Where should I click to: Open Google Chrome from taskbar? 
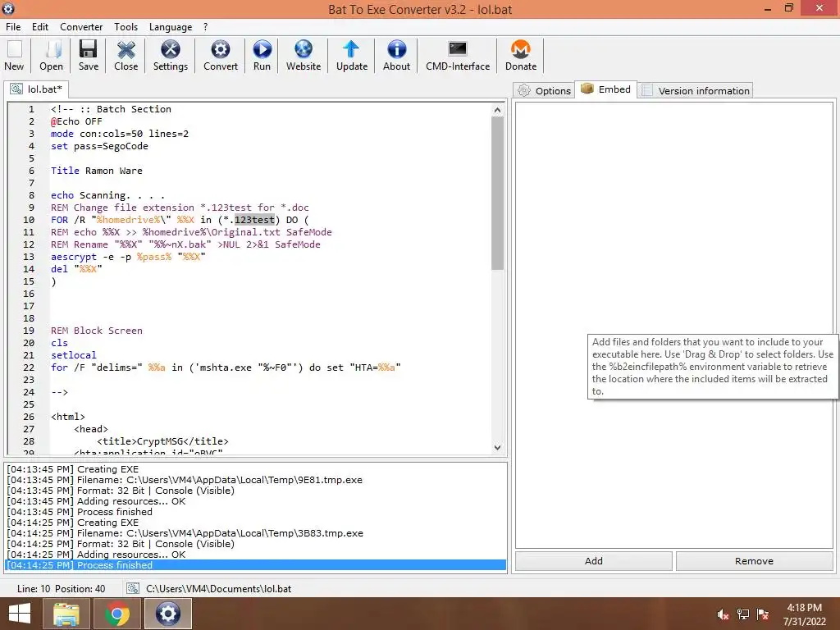[x=116, y=614]
